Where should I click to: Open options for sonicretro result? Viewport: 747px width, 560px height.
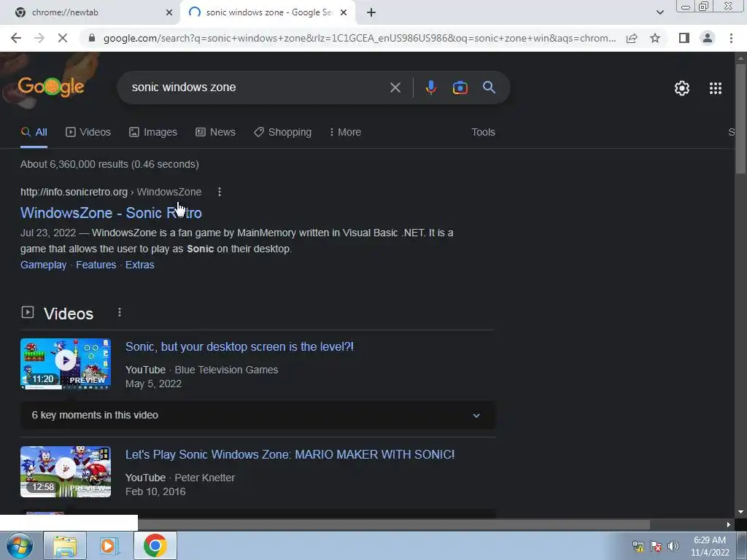click(x=219, y=192)
